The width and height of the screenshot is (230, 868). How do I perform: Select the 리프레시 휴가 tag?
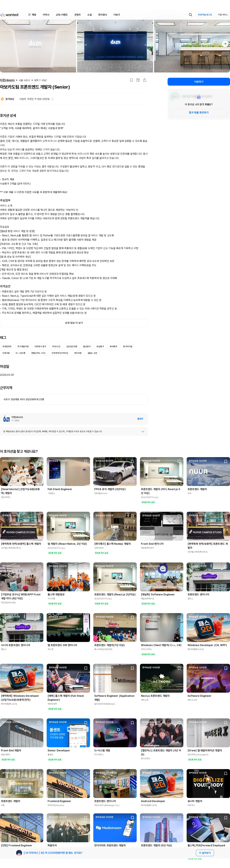[x=40, y=346]
